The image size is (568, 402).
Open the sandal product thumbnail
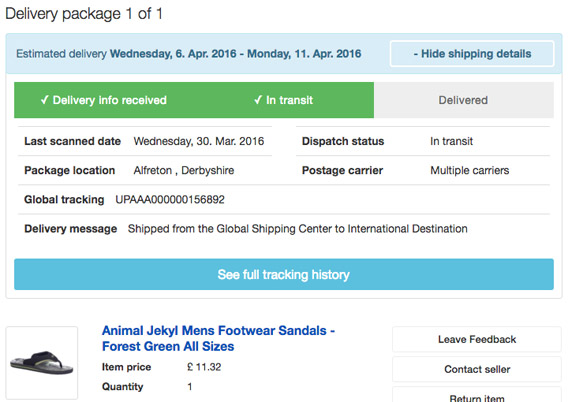[x=42, y=363]
